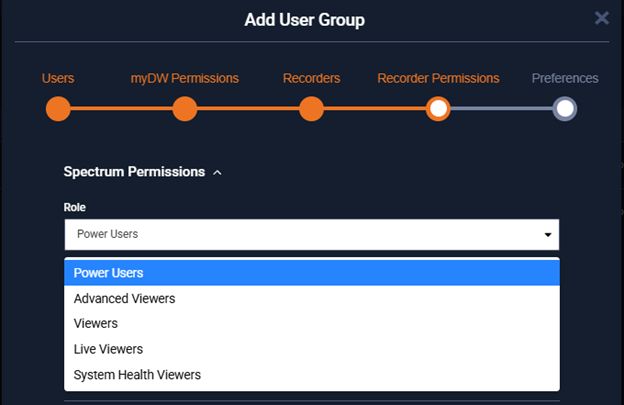Click the Spectrum Permissions heading text
Image resolution: width=624 pixels, height=405 pixels.
click(x=134, y=172)
